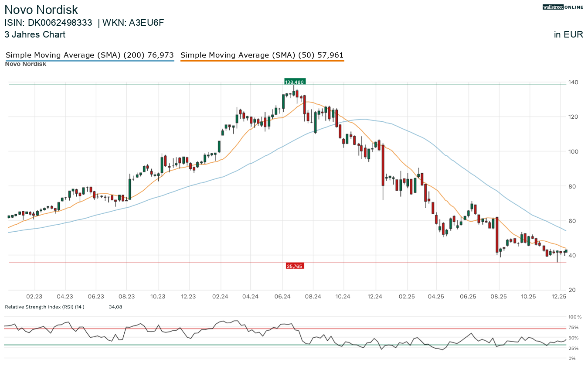Click the Novo Nordisk main title

(x=41, y=10)
